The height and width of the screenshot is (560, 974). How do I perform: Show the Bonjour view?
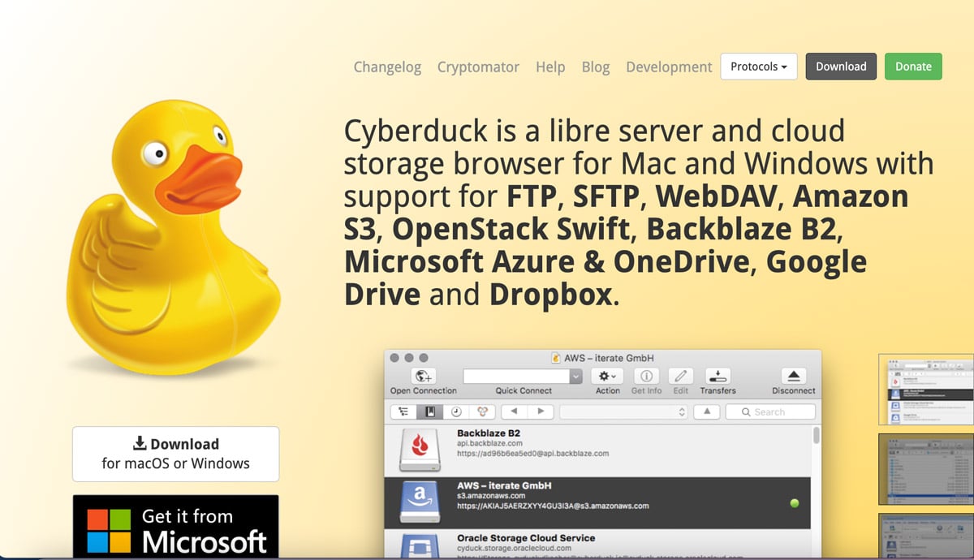[x=481, y=411]
